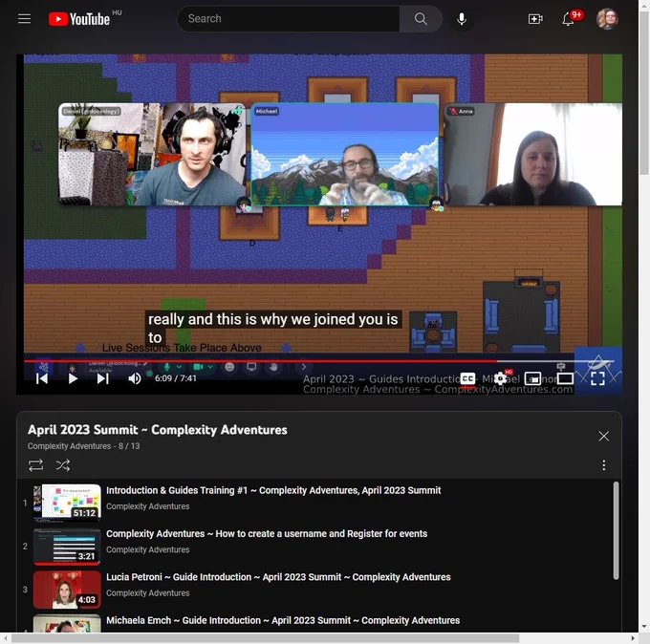
Task: Start voice search with microphone
Action: pos(462,19)
